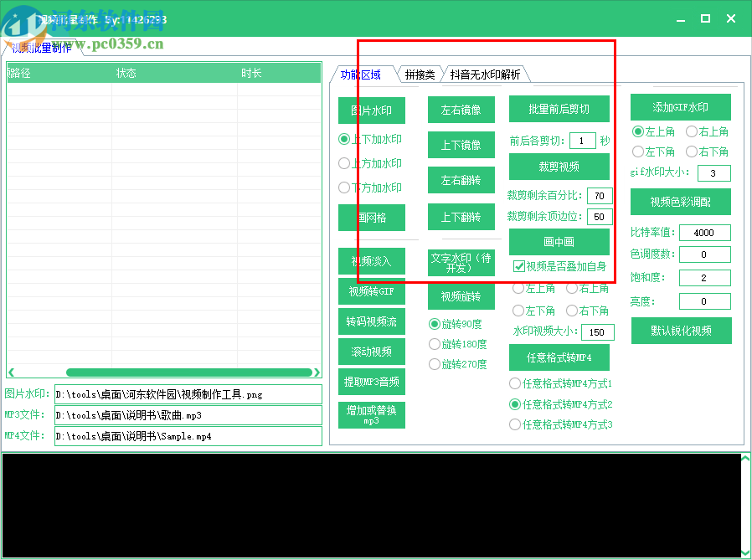Click the 上下翻转 button
Image resolution: width=752 pixels, height=560 pixels.
(x=461, y=217)
